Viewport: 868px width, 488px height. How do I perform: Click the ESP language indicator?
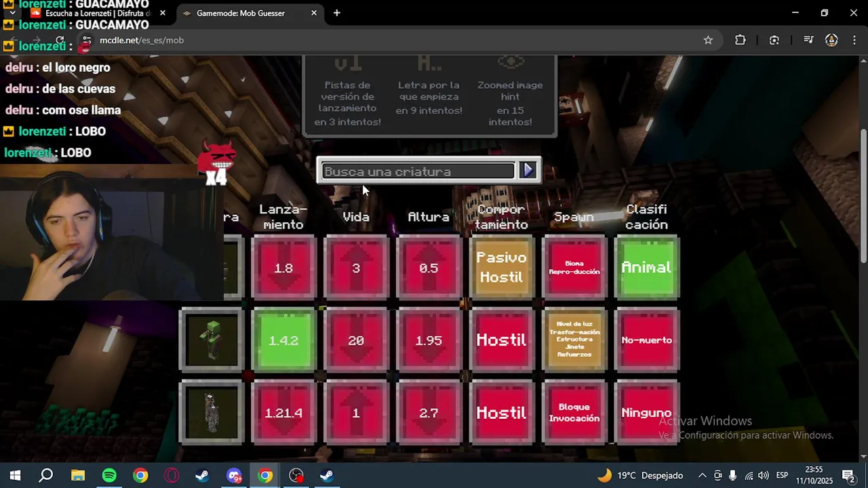pyautogui.click(x=782, y=476)
